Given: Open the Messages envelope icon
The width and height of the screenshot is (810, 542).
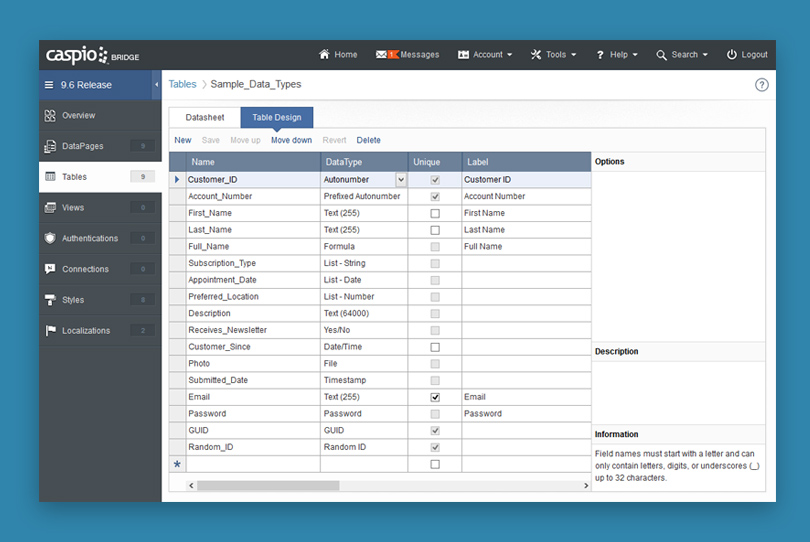Looking at the screenshot, I should point(382,54).
